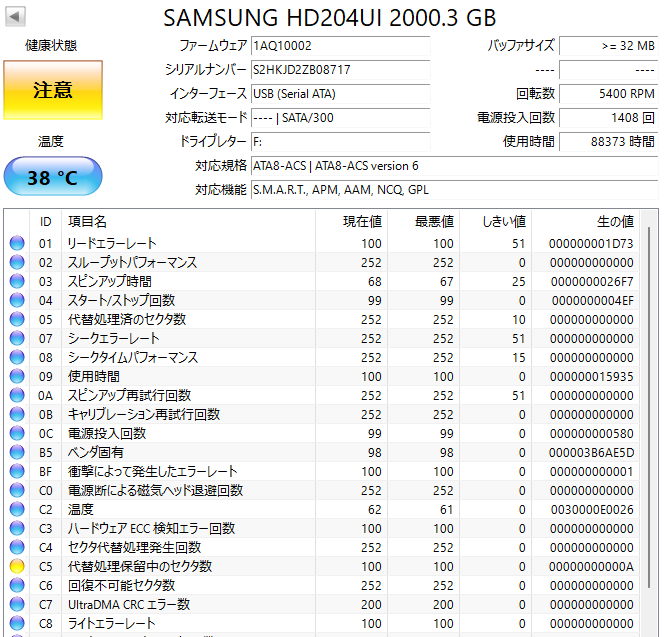
Task: Click the 現在値 column header
Action: [351, 222]
